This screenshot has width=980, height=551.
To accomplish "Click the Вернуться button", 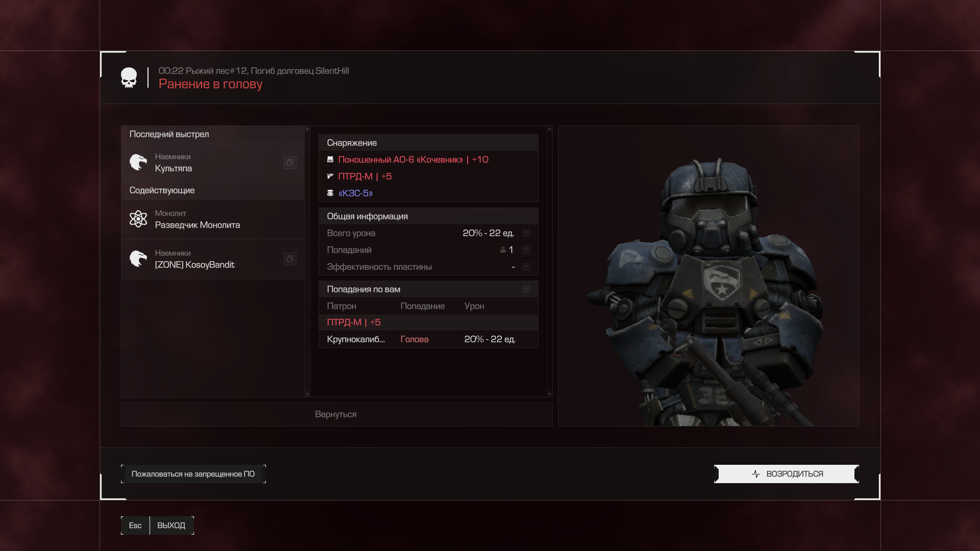I will [336, 414].
